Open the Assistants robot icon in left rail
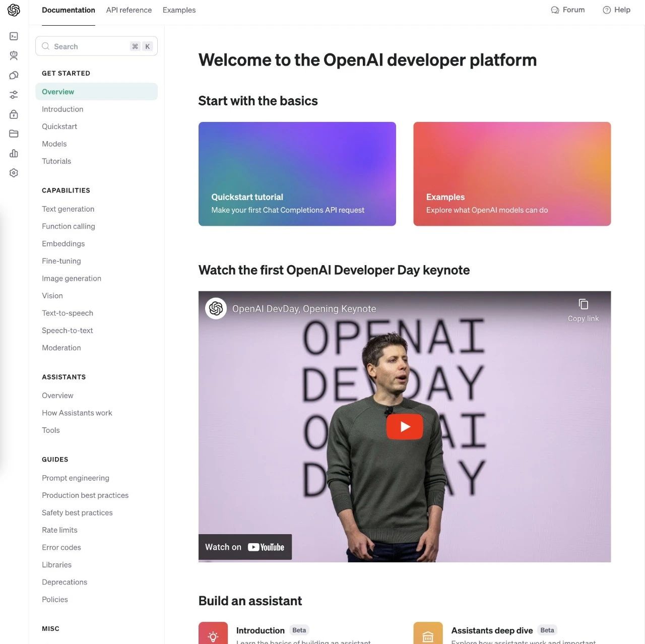 click(14, 55)
